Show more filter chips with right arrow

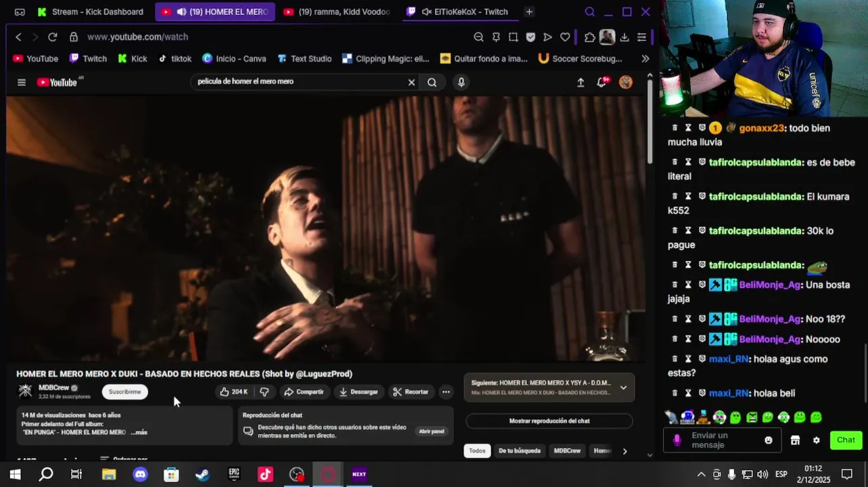624,451
